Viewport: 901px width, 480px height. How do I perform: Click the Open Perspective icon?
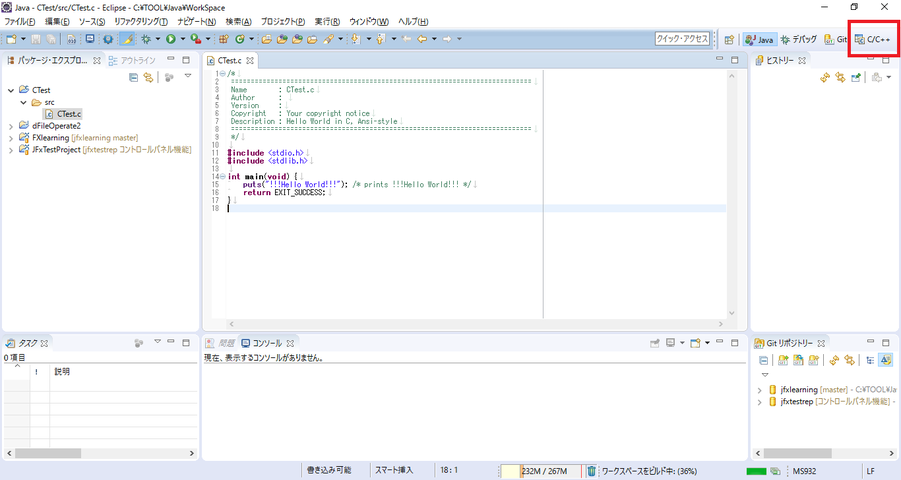729,40
